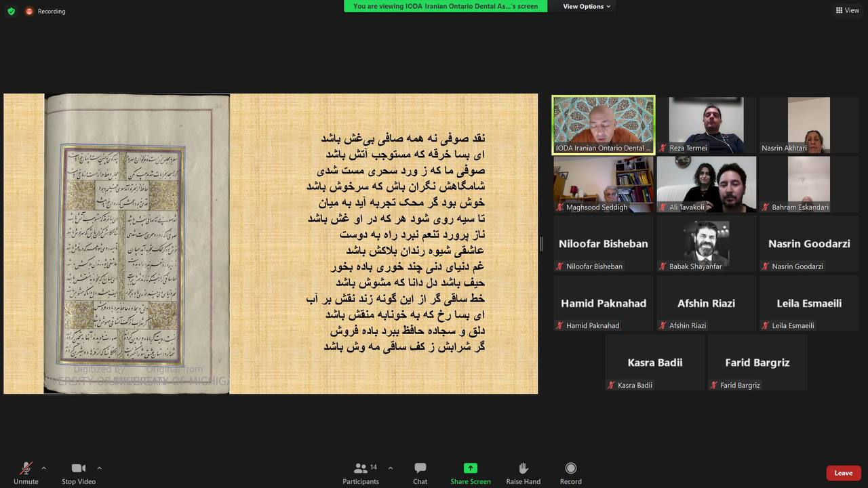Click the large "Niloofar Bisheban" name in her tile

pyautogui.click(x=604, y=243)
